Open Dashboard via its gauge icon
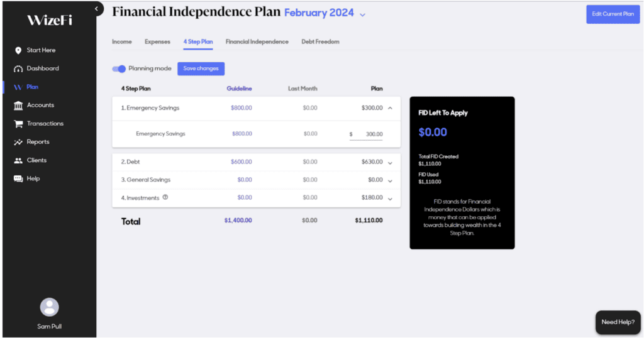The width and height of the screenshot is (644, 338). click(18, 68)
